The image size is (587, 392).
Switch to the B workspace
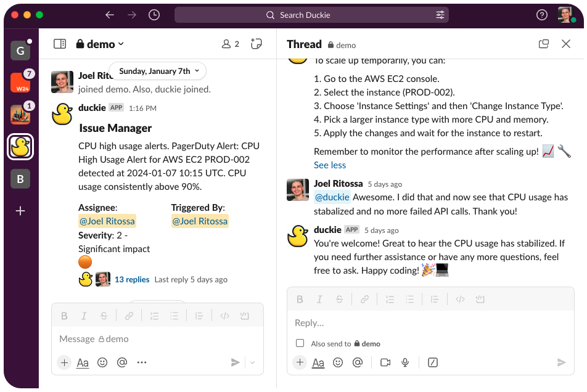click(20, 179)
